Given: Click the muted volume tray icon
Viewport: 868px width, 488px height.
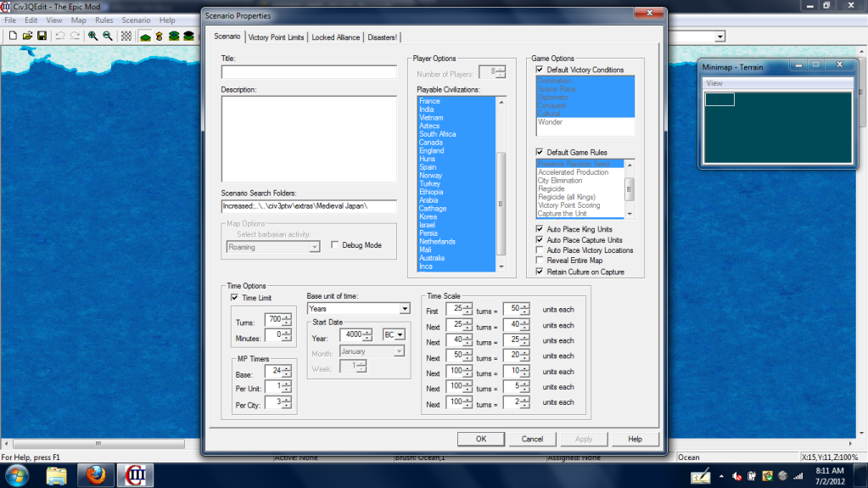Looking at the screenshot, I should 736,476.
